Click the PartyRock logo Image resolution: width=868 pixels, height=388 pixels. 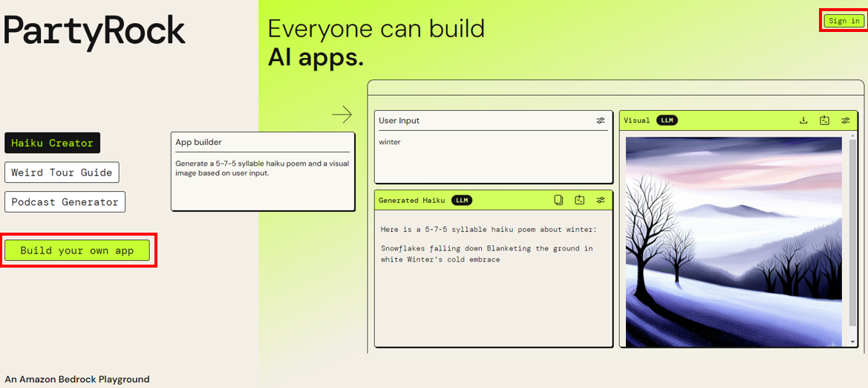click(94, 32)
